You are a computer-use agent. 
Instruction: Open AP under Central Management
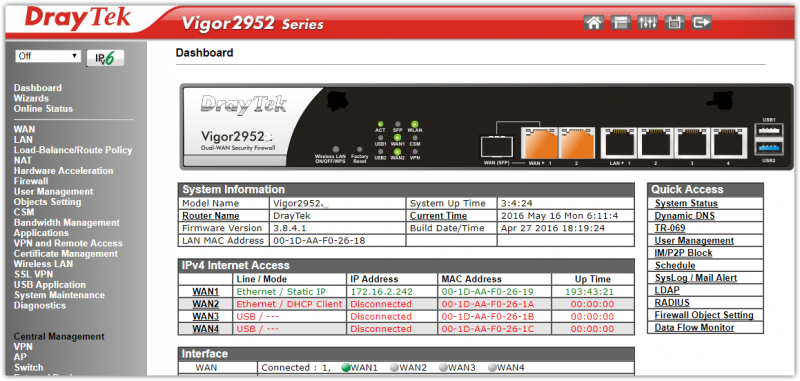pyautogui.click(x=20, y=357)
